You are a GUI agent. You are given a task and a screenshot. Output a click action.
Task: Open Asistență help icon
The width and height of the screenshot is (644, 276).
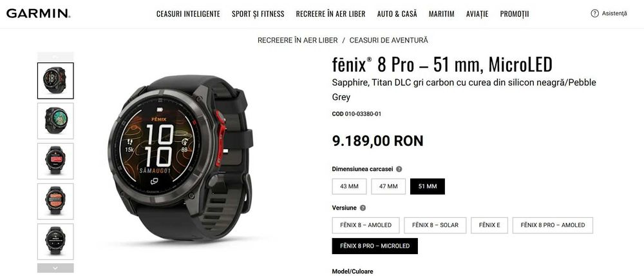click(594, 14)
